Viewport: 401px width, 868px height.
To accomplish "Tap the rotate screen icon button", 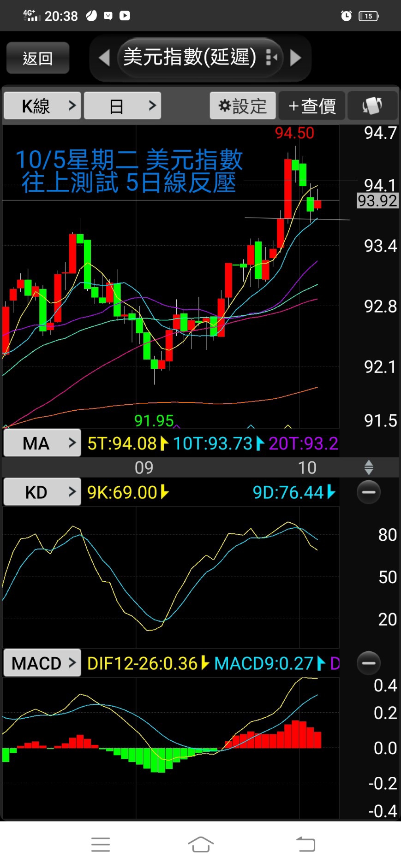I will [x=372, y=106].
